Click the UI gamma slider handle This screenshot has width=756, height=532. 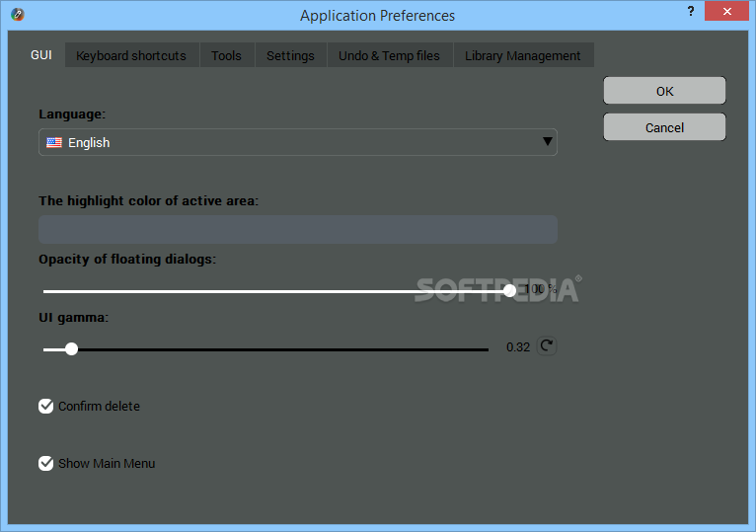click(71, 348)
